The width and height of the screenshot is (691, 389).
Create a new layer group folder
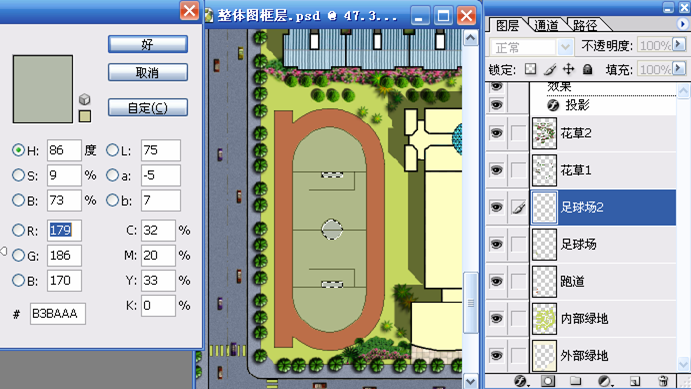(x=575, y=381)
